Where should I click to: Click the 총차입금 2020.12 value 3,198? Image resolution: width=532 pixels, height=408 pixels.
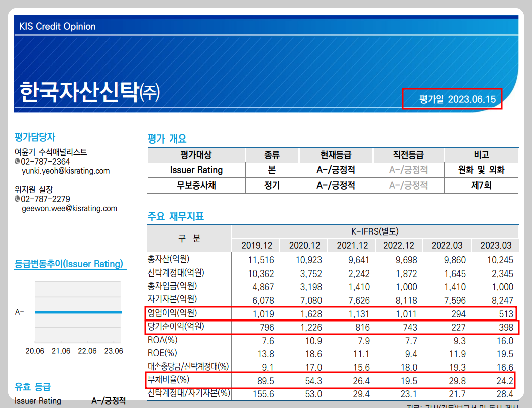(x=311, y=287)
